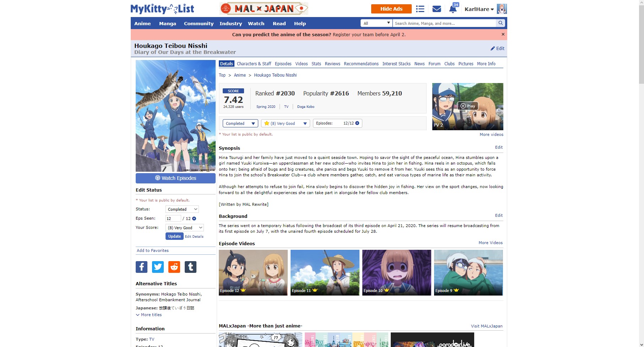This screenshot has height=347, width=644.
Task: Click the More videos link under PV
Action: tap(492, 134)
